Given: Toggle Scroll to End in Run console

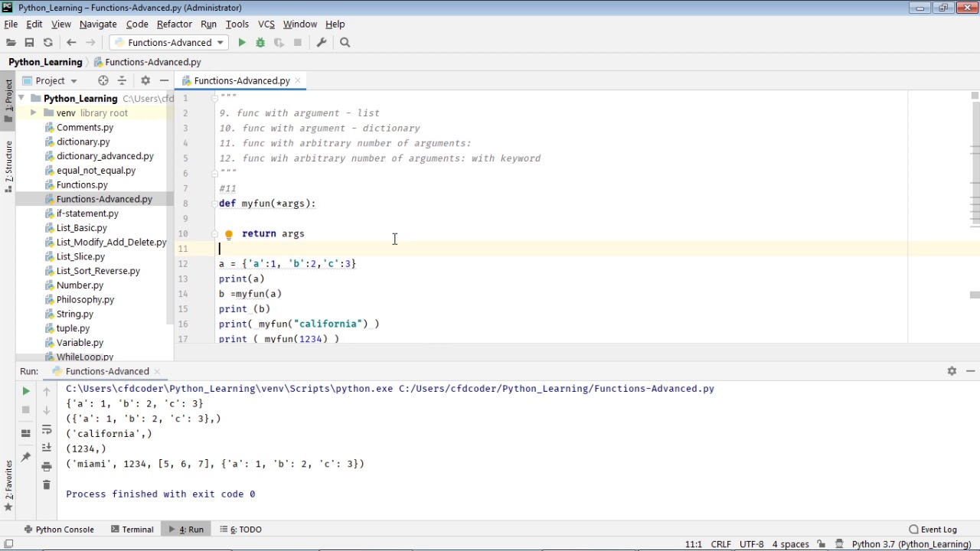Looking at the screenshot, I should (x=46, y=448).
